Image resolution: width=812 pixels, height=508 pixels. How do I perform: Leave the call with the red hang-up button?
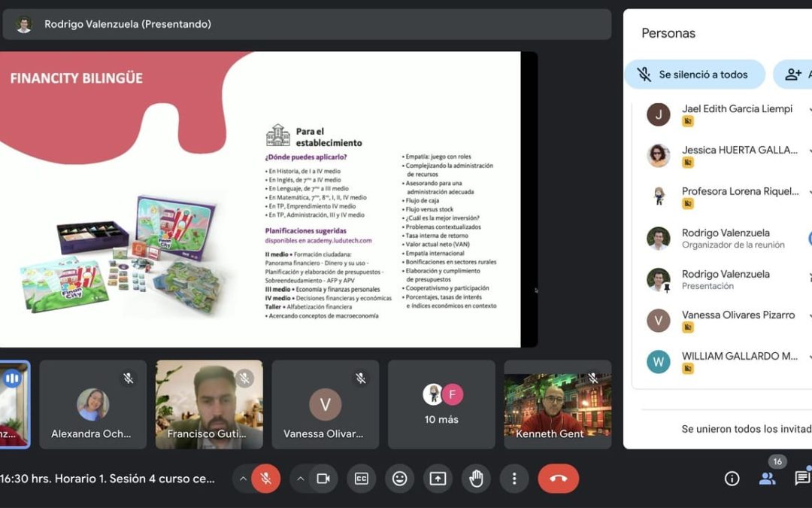[558, 479]
